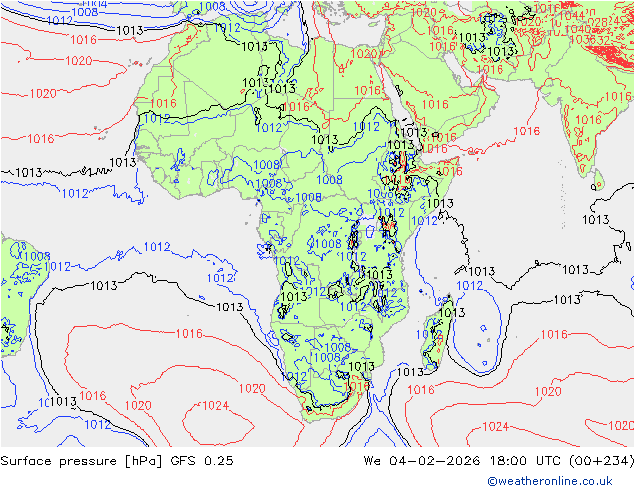Click the "We 04-02-2026 18:00 UTC (00+234)" timestamp
634x490 pixels.
[499, 461]
